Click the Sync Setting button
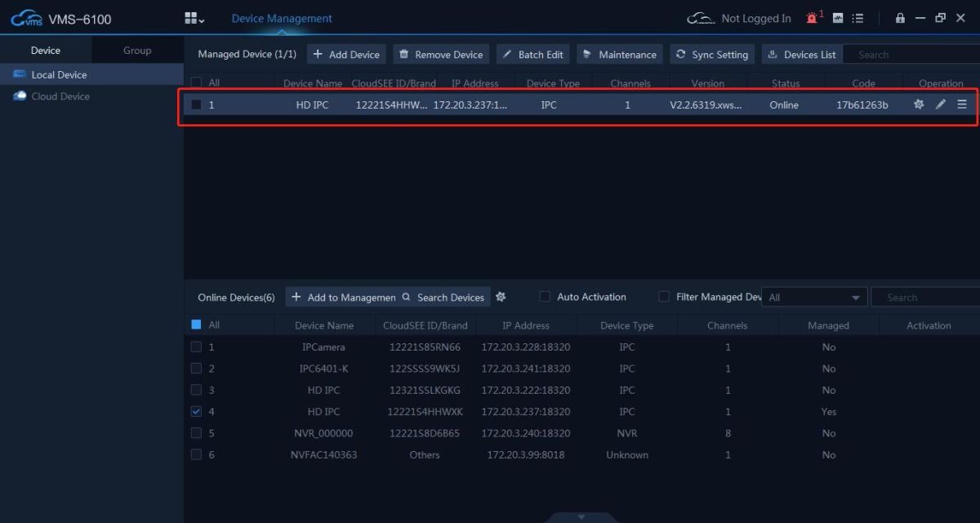 (711, 55)
